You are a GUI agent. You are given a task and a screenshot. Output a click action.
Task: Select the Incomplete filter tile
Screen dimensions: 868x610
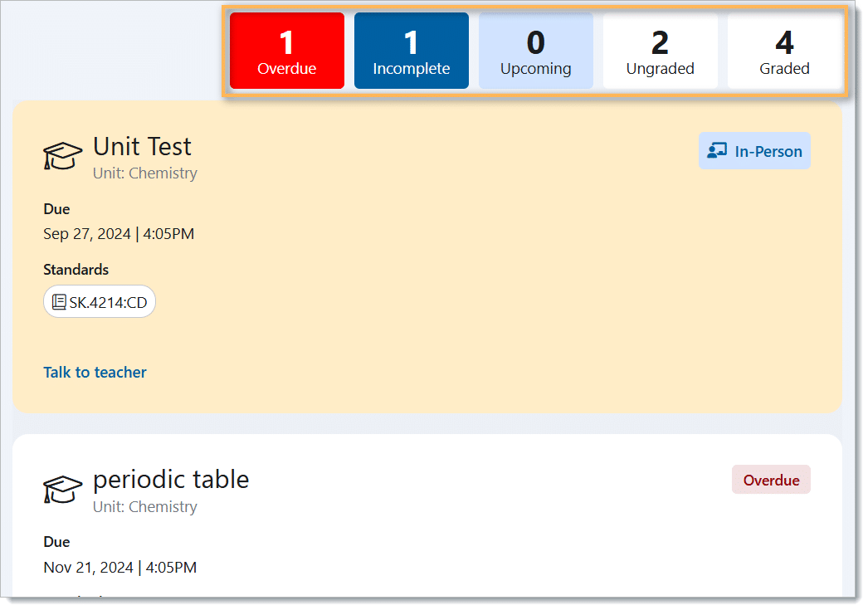pyautogui.click(x=412, y=51)
